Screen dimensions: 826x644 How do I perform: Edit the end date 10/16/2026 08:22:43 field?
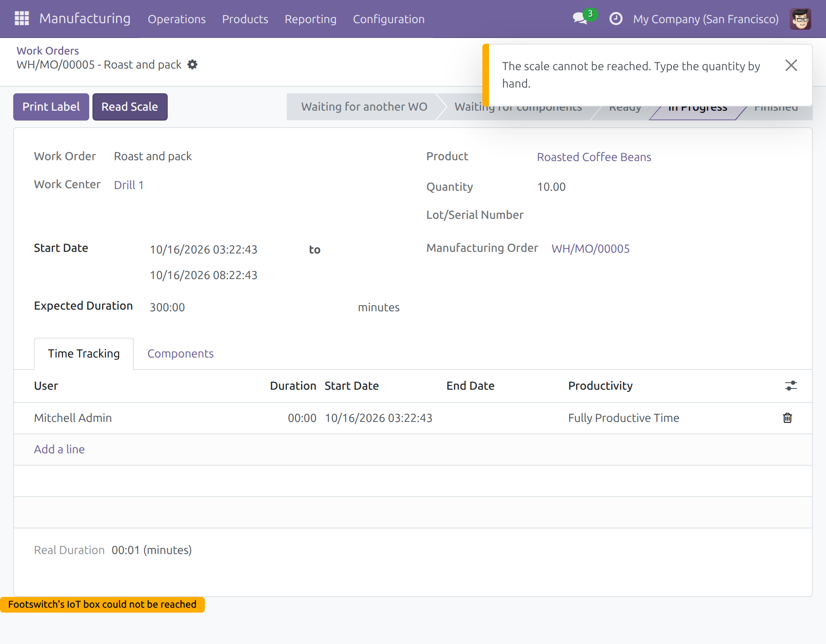tap(204, 275)
